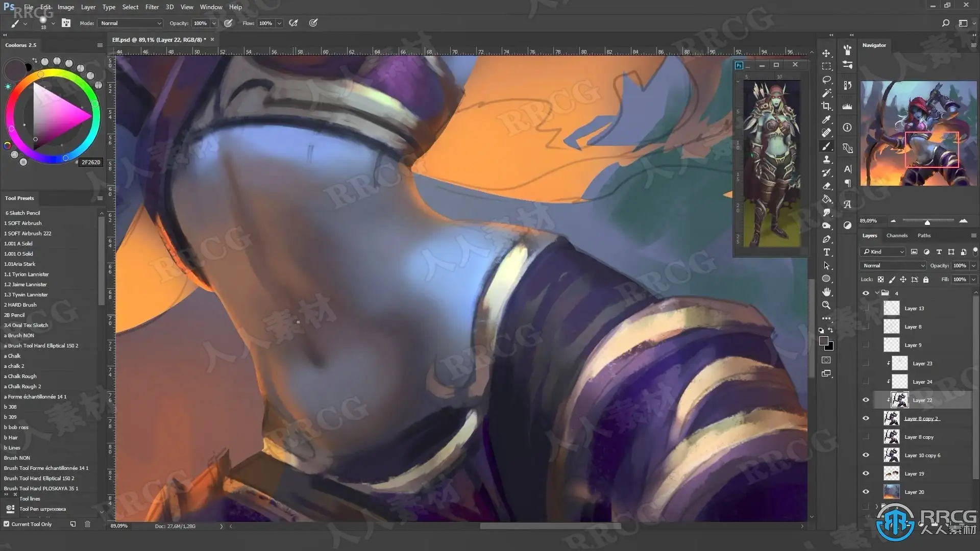980x551 pixels.
Task: Select the Eraser tool
Action: coord(826,186)
